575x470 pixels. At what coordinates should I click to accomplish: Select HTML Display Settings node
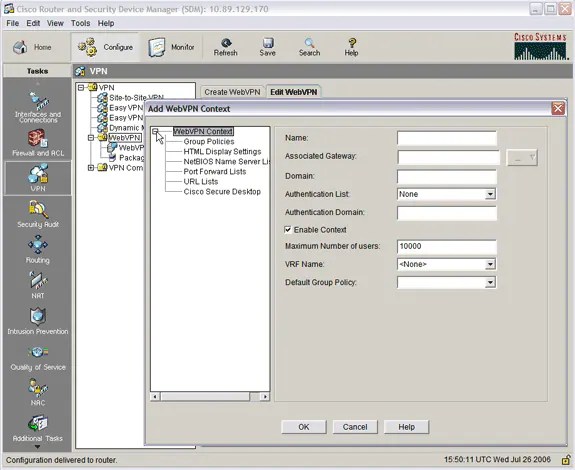(x=222, y=151)
